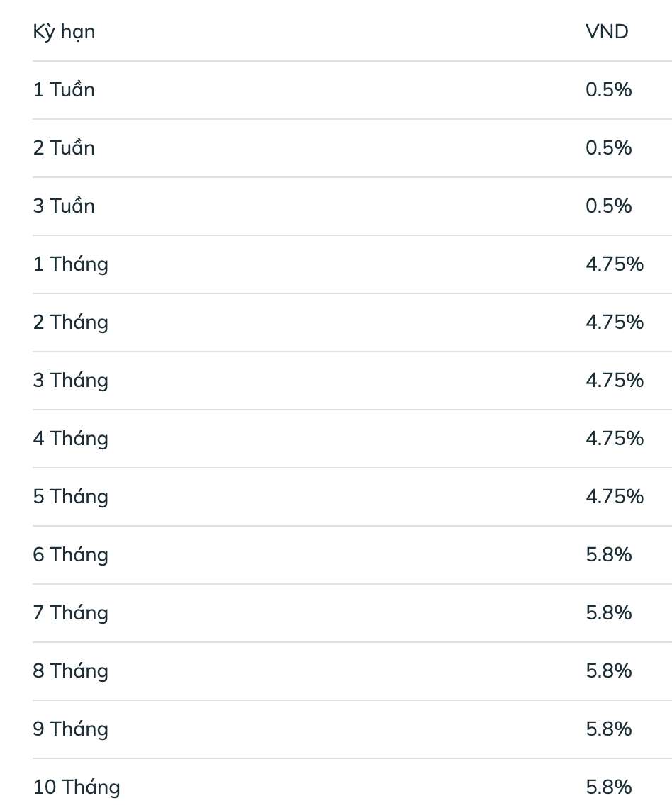Screen dimensions: 672x808
Task: Click the 0.5% rate for 1 Tuần
Action: point(608,90)
